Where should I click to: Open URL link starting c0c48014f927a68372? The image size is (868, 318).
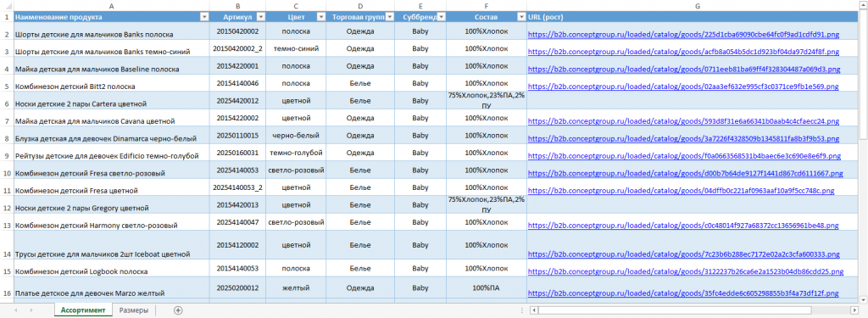tap(683, 226)
